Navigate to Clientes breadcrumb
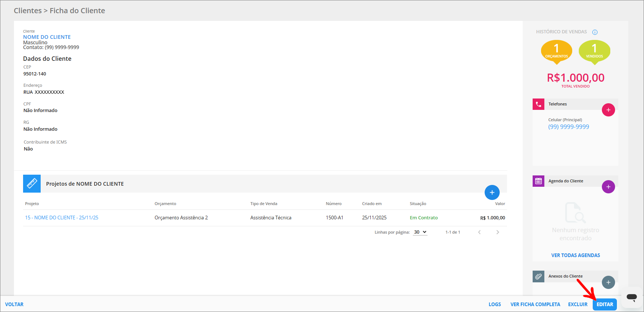This screenshot has height=312, width=644. [x=28, y=11]
